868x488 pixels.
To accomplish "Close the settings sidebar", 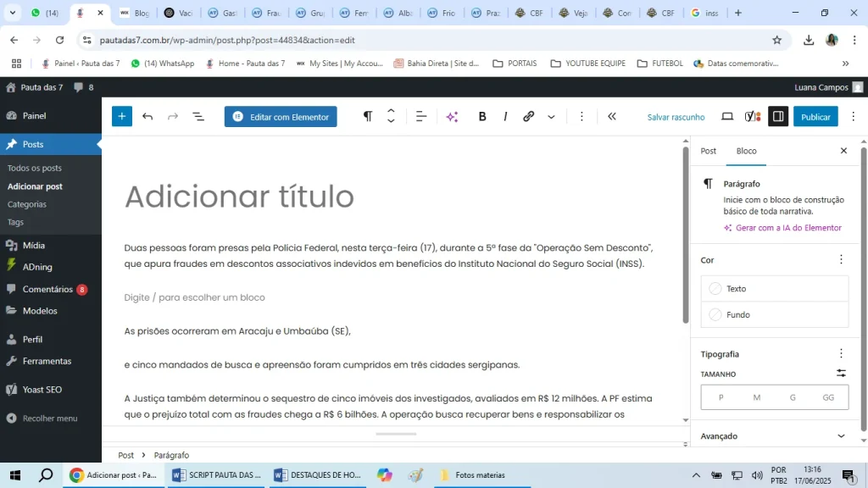I will [843, 151].
